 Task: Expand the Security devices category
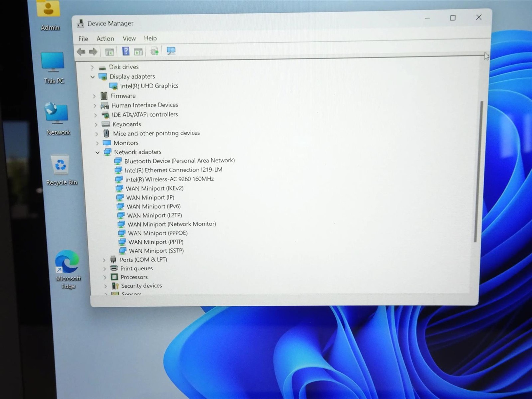(105, 286)
